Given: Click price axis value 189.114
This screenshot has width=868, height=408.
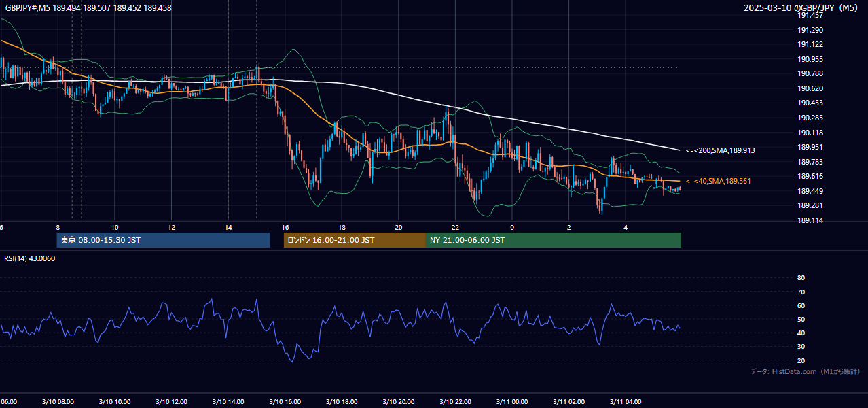Looking at the screenshot, I should pos(810,220).
